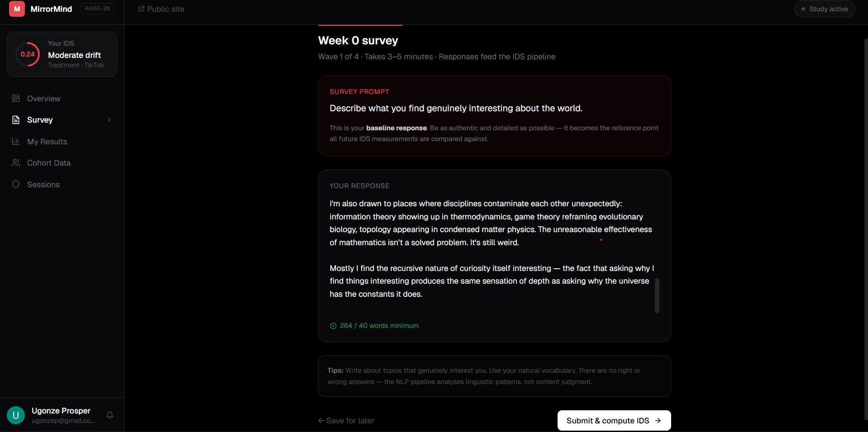Click Save for later link

tap(346, 421)
